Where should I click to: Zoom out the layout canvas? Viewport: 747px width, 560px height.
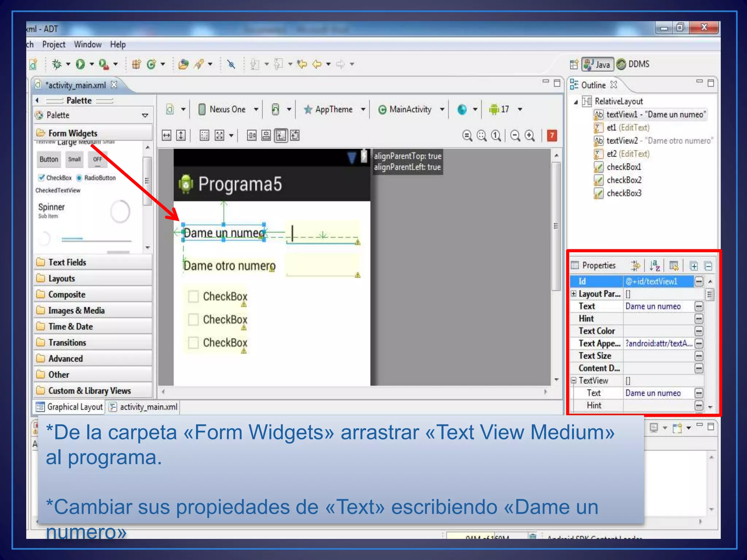(x=515, y=136)
